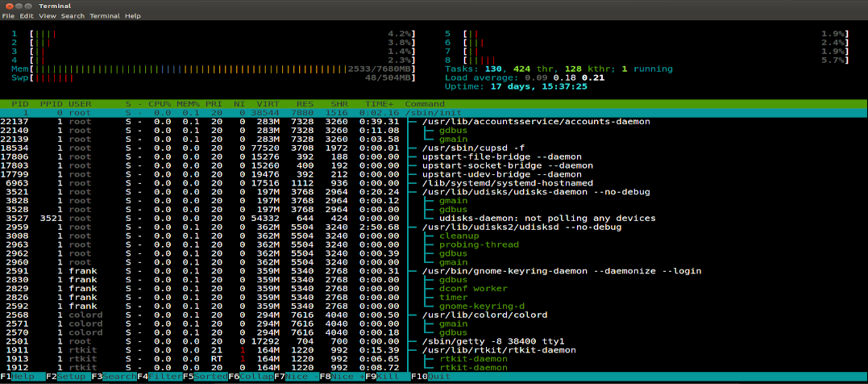
Task: Click F7 Nice - in function bar
Action: 296,377
